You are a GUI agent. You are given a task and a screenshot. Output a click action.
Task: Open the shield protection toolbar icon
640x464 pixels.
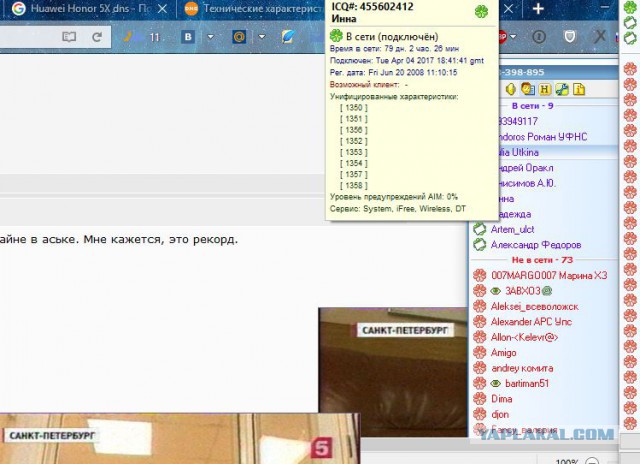[570, 37]
